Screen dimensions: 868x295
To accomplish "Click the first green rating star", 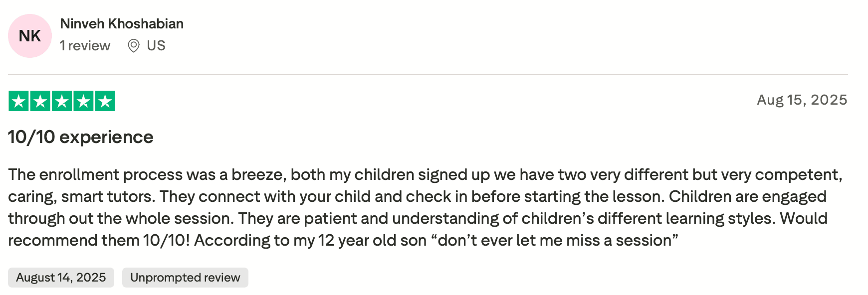I will coord(19,101).
